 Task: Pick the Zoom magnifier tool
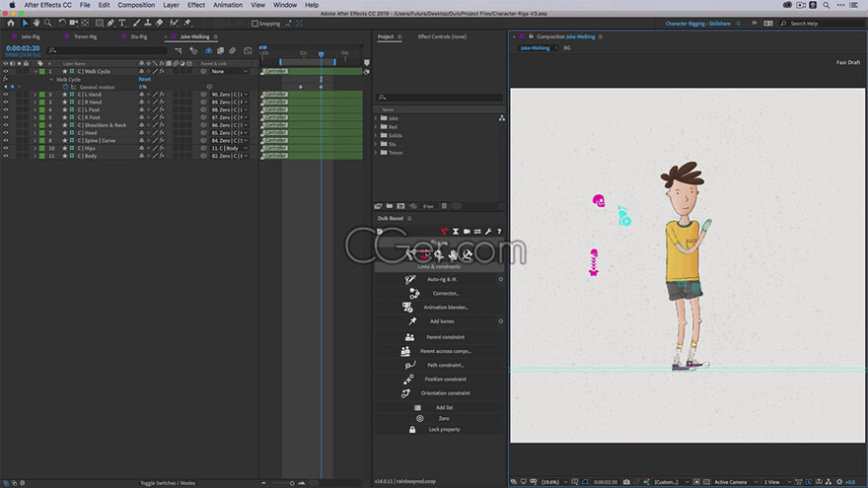click(x=47, y=24)
